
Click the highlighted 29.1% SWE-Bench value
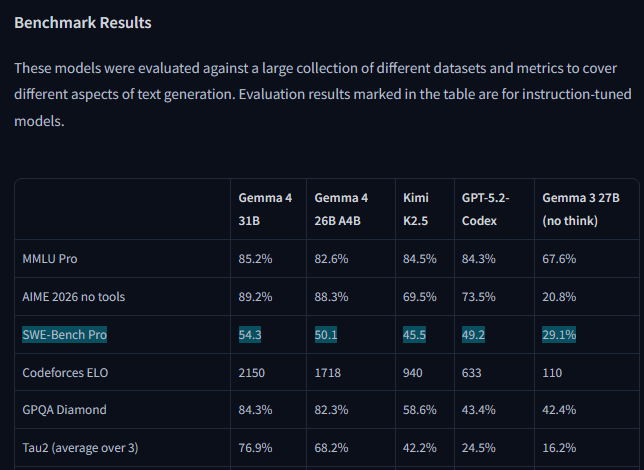[559, 334]
